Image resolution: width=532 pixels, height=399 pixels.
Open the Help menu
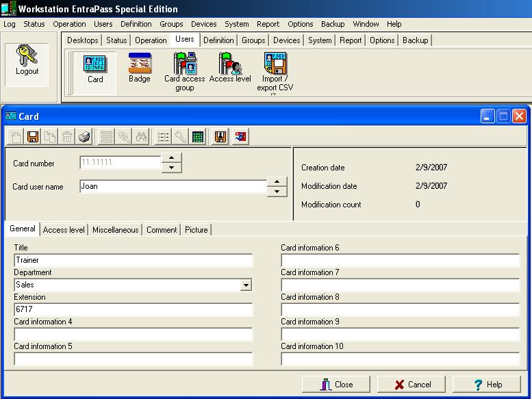pos(394,24)
